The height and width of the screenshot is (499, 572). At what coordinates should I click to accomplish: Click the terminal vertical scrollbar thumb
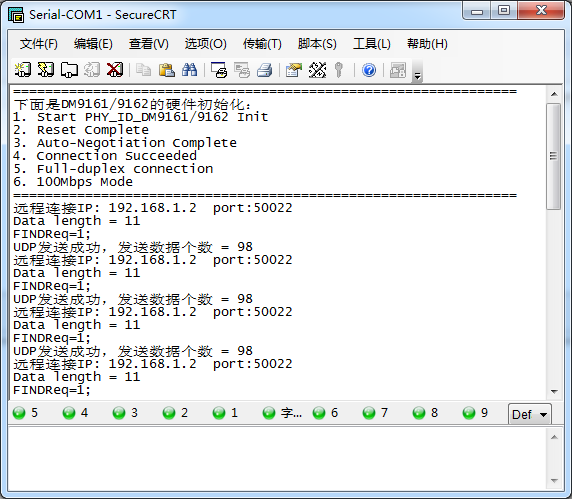click(x=553, y=156)
